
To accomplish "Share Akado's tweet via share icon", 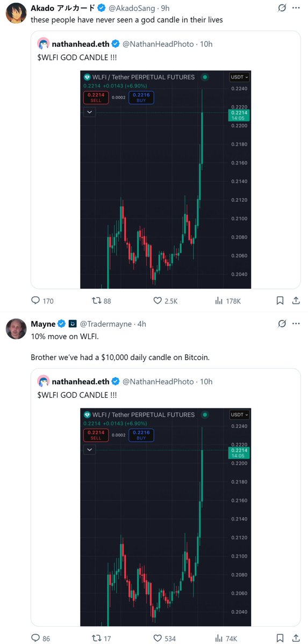I will click(296, 301).
